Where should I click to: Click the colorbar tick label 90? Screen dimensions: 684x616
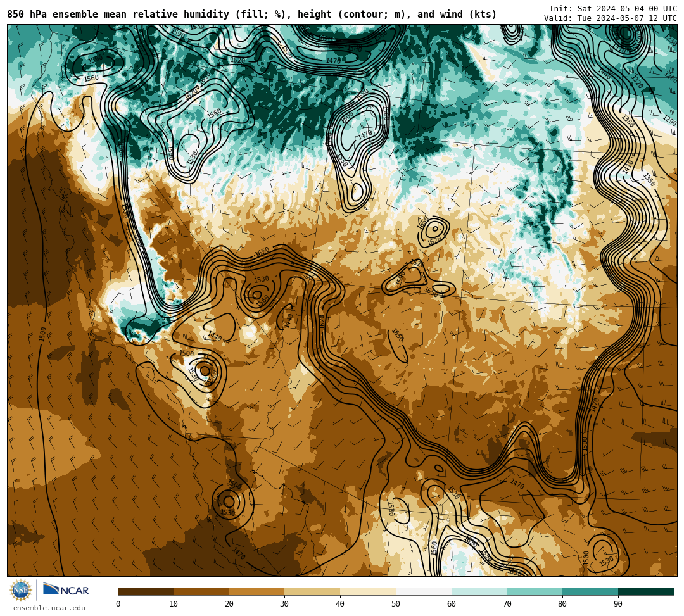click(618, 604)
